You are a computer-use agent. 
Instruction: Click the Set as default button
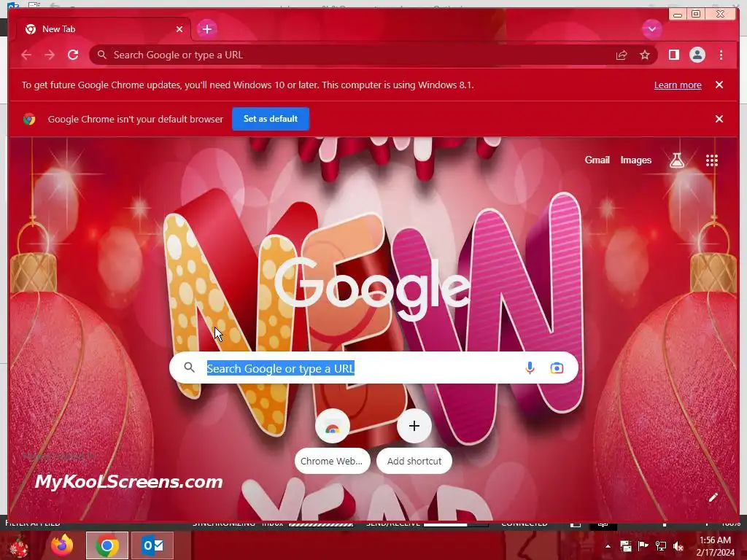[271, 119]
